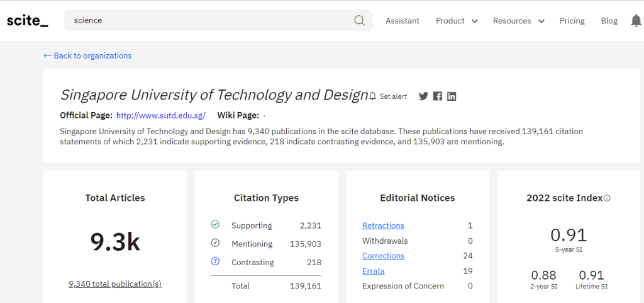Click the search field containing 'science'
This screenshot has height=303, width=644.
tap(218, 21)
